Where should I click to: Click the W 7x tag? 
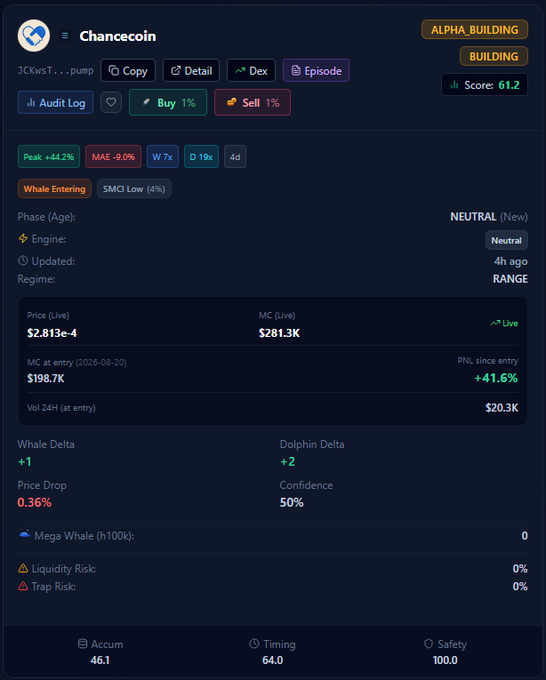[163, 157]
